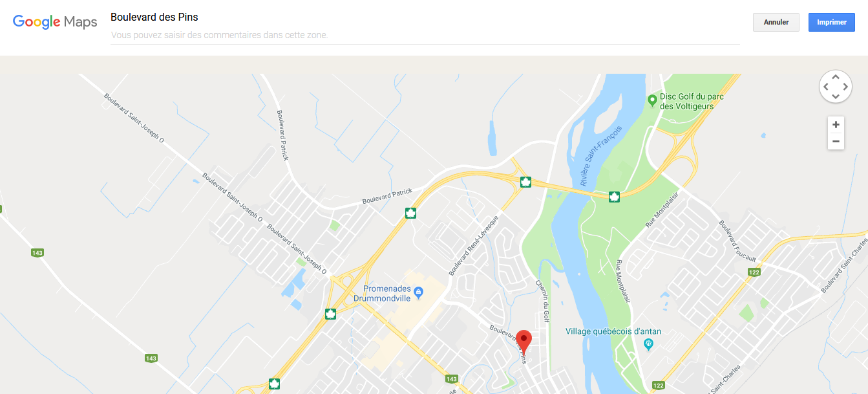Viewport: 868px width, 394px height.
Task: Pan map left with left arrow
Action: tap(825, 87)
